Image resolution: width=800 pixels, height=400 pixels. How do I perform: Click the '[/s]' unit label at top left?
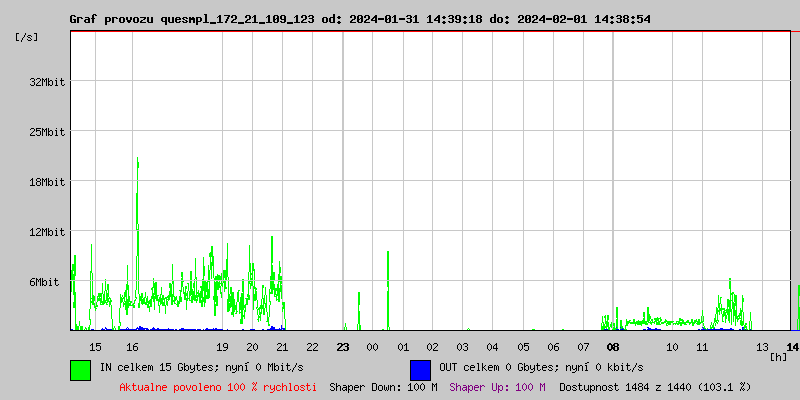27,37
